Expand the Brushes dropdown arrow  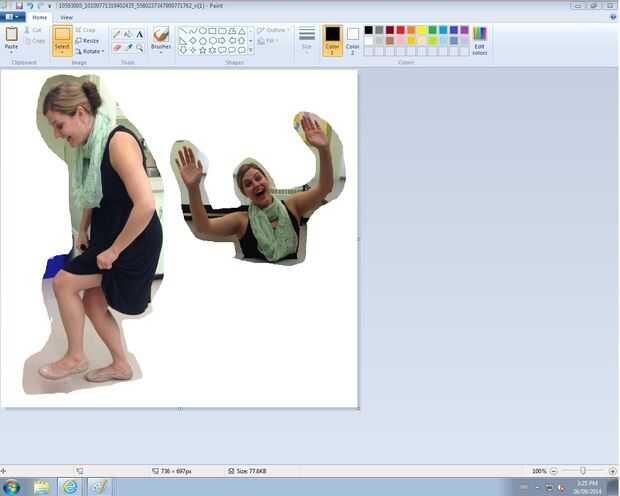click(161, 52)
